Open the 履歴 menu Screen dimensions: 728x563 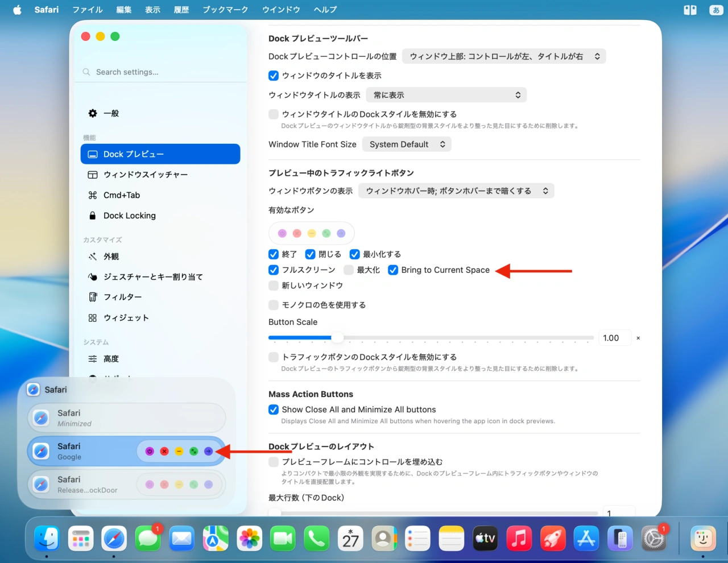click(x=181, y=10)
